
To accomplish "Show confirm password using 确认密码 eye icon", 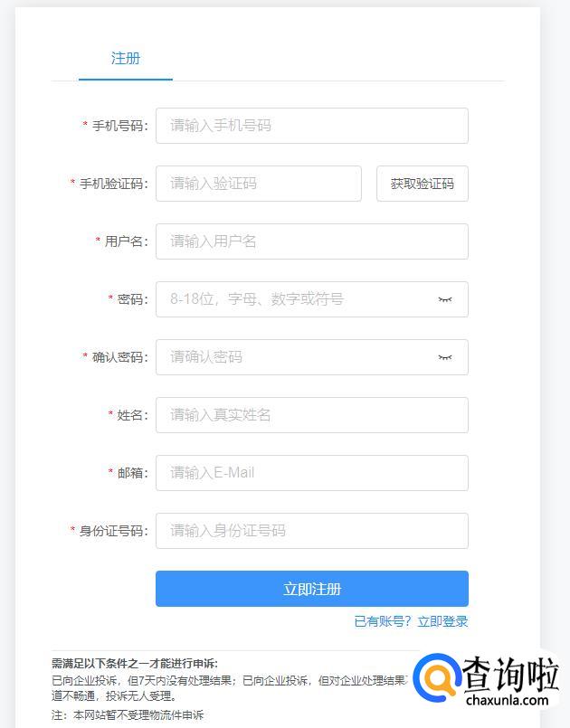I will (x=444, y=357).
